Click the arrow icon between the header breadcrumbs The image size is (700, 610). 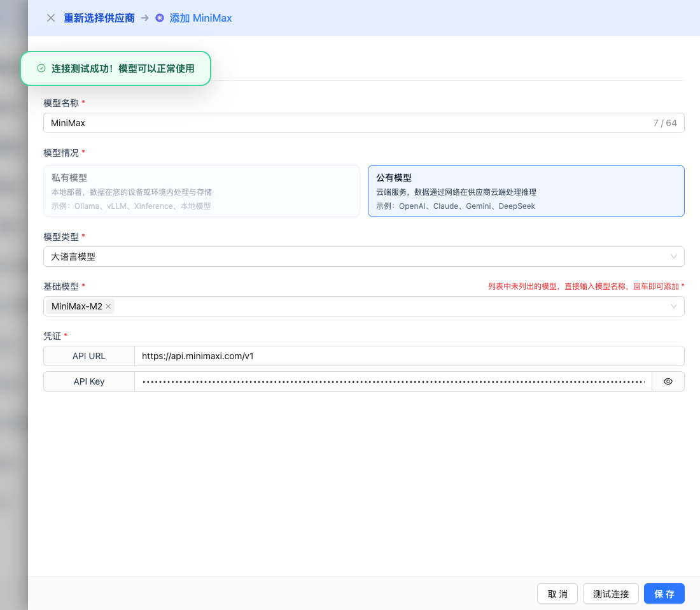coord(145,18)
